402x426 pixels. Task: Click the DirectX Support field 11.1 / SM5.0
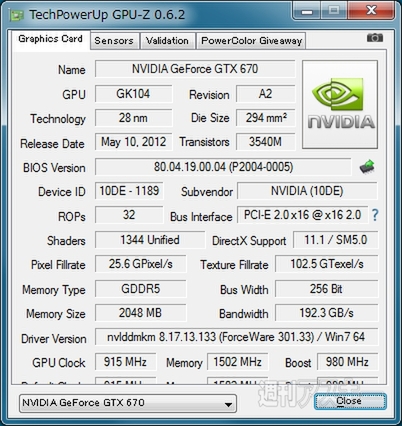335,240
